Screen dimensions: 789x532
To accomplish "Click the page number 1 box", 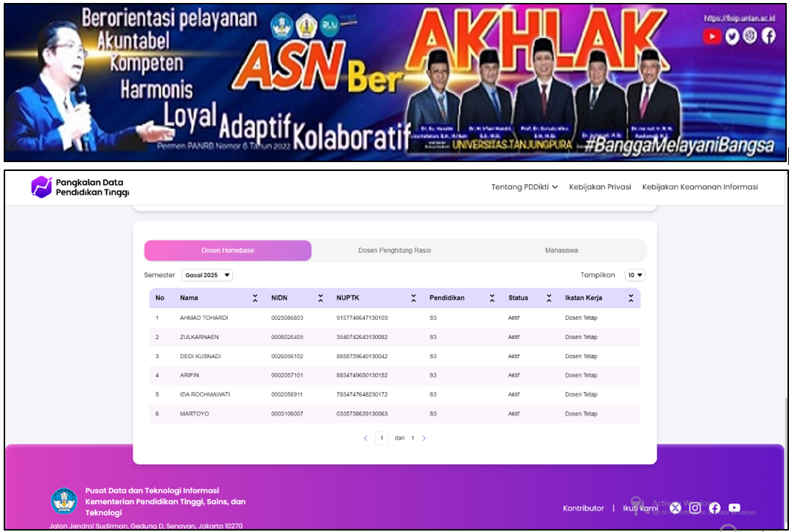I will (x=382, y=438).
